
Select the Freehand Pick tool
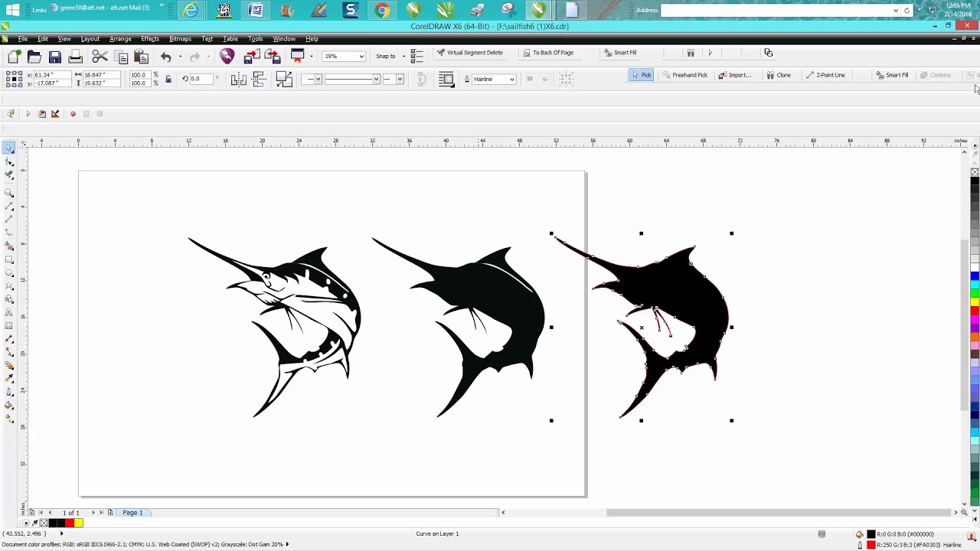[684, 75]
